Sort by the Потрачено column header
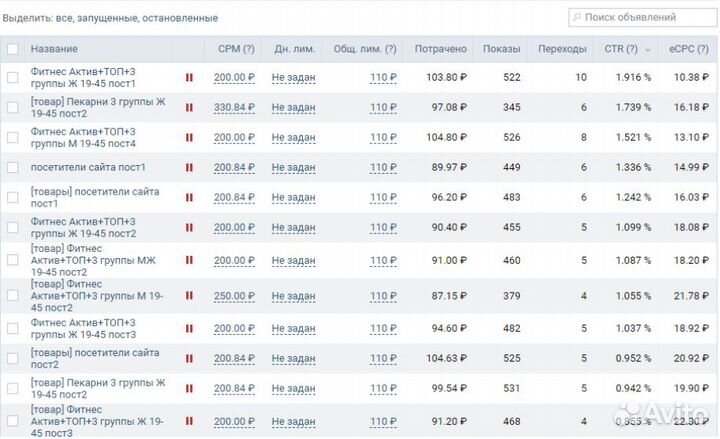The width and height of the screenshot is (720, 439). pyautogui.click(x=440, y=49)
